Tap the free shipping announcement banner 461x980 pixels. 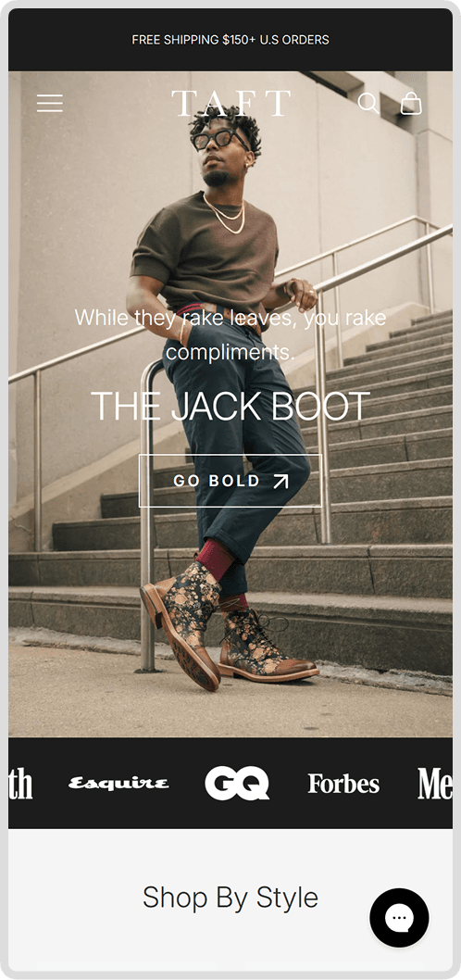pos(230,40)
